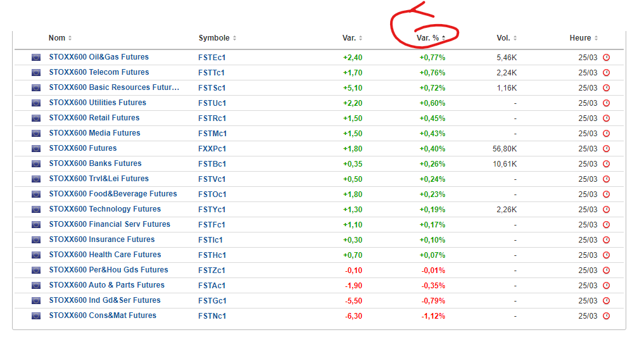This screenshot has width=644, height=344.
Task: Sort table by Var. % column
Action: [x=431, y=38]
